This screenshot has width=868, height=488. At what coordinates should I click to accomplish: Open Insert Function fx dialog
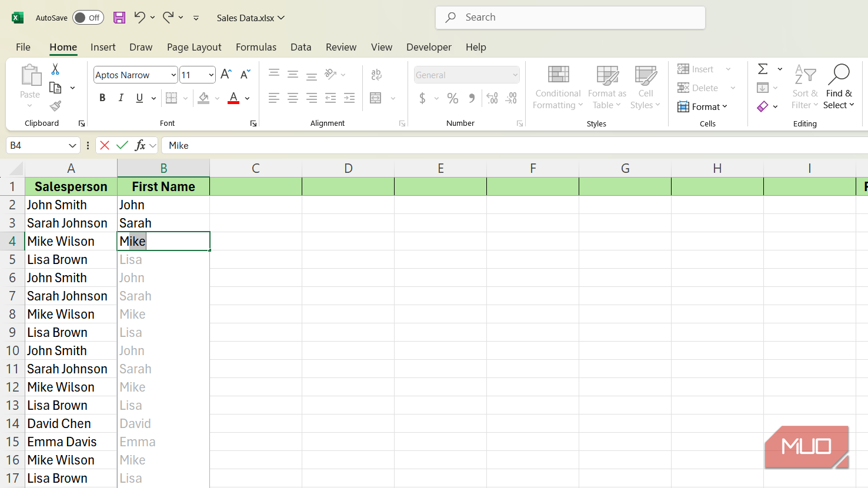point(140,145)
